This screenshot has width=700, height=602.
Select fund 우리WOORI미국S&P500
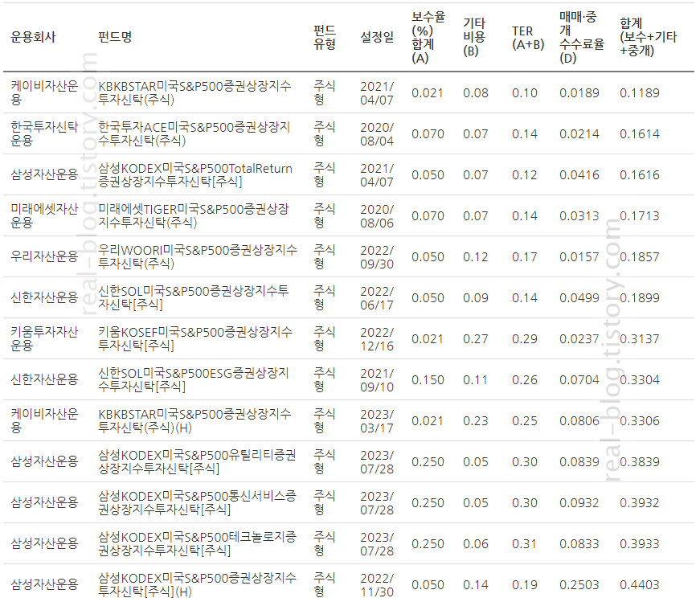click(198, 256)
